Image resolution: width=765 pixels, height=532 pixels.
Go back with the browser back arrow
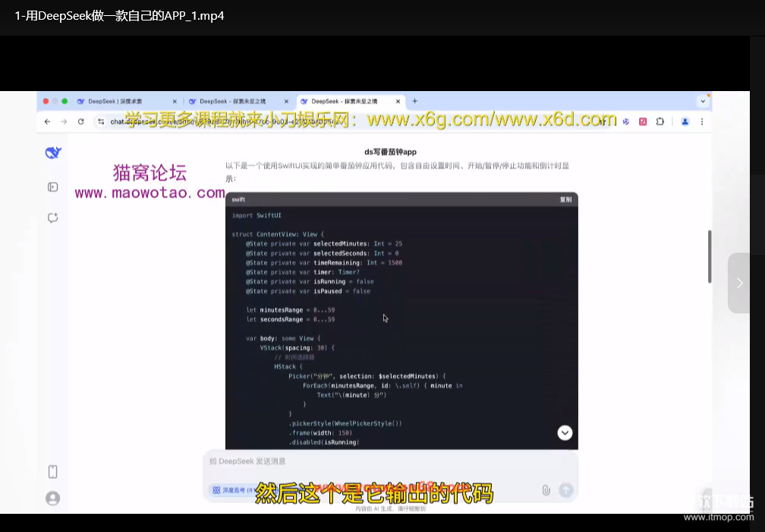coord(47,121)
